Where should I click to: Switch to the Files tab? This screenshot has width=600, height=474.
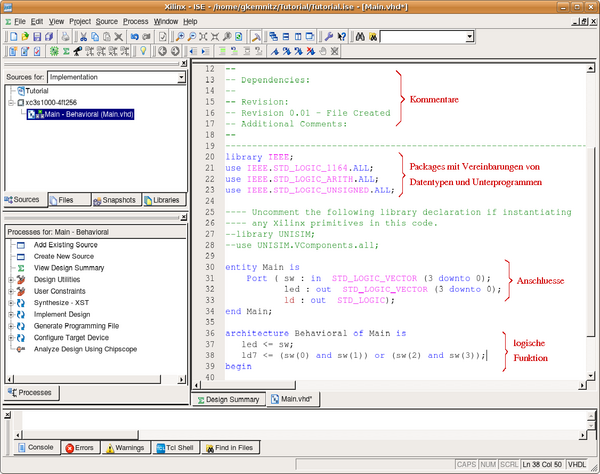click(x=69, y=200)
